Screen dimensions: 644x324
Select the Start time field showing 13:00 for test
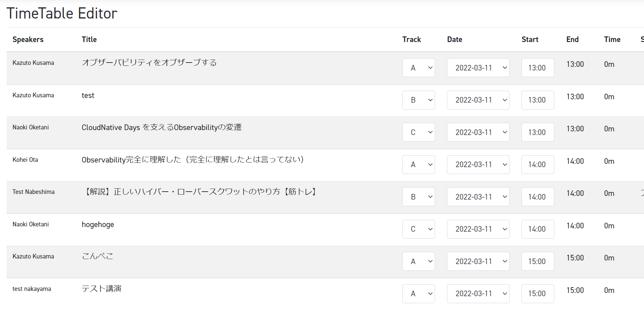point(537,100)
